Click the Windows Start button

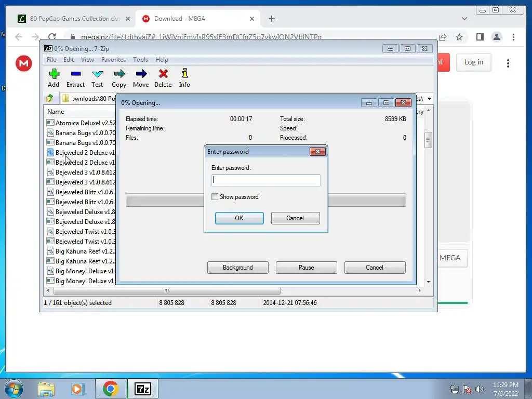click(x=14, y=389)
